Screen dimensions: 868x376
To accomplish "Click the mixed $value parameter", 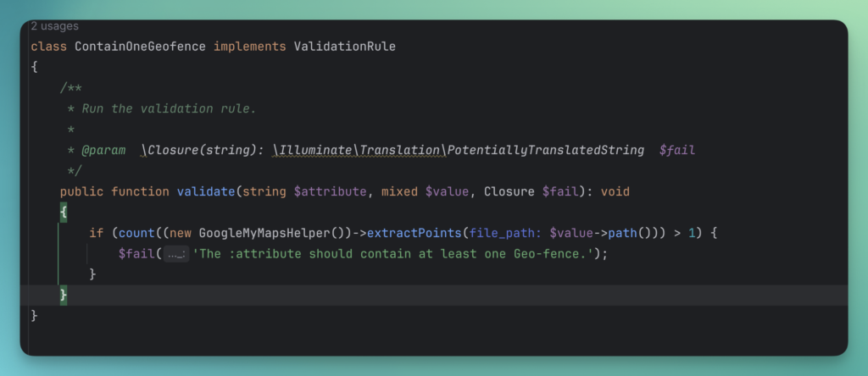I will [424, 191].
